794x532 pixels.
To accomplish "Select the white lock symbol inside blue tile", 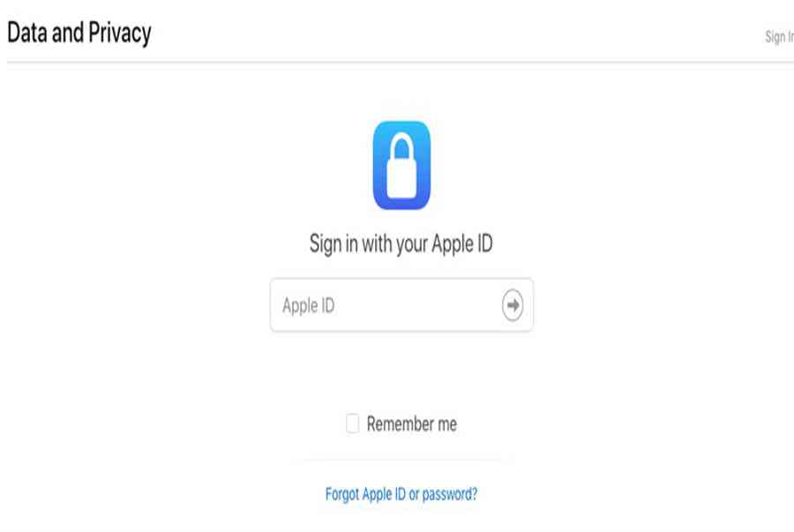I will coord(401,166).
